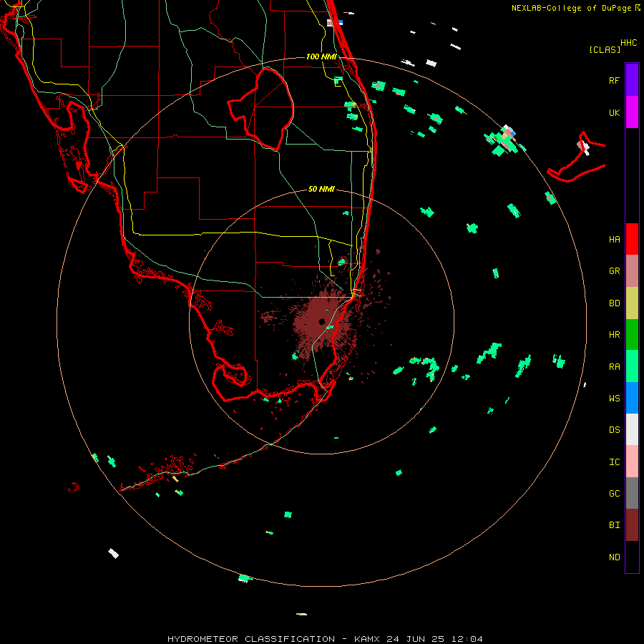The width and height of the screenshot is (644, 644).
Task: Select the RA text label in legend
Action: 614,367
